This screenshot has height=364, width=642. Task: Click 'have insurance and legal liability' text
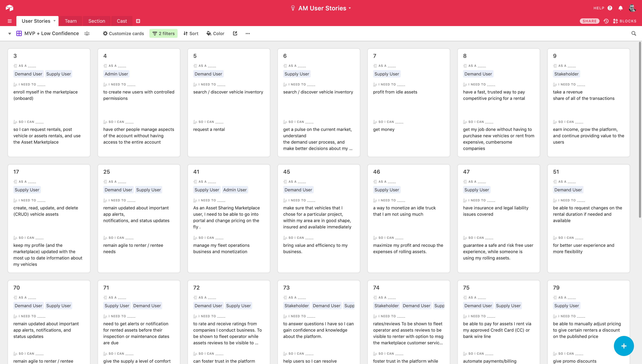click(x=496, y=208)
